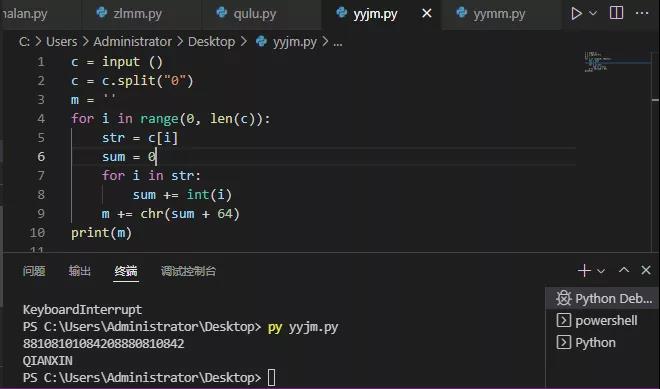The image size is (660, 389).
Task: Click the editor vertical scrollbar marker
Action: point(655,100)
